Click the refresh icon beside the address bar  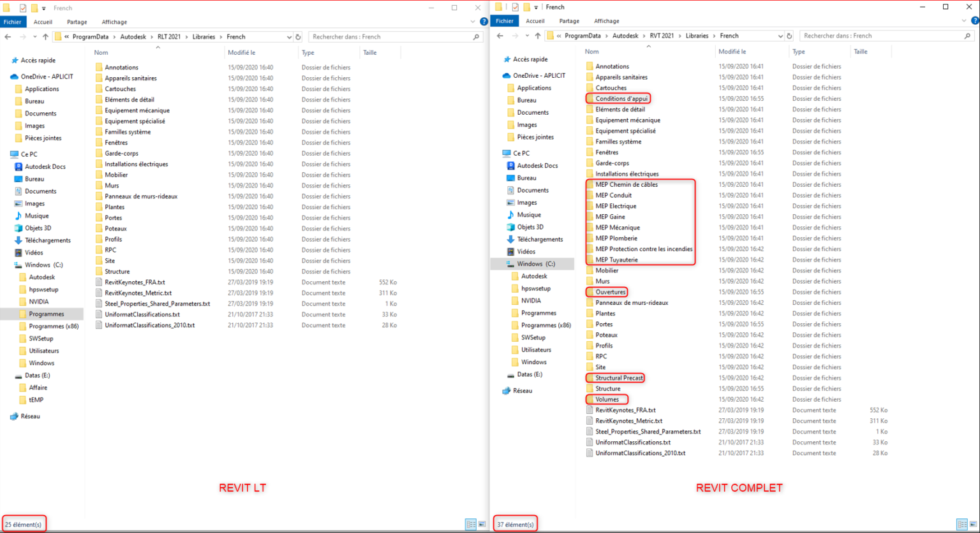[x=298, y=36]
